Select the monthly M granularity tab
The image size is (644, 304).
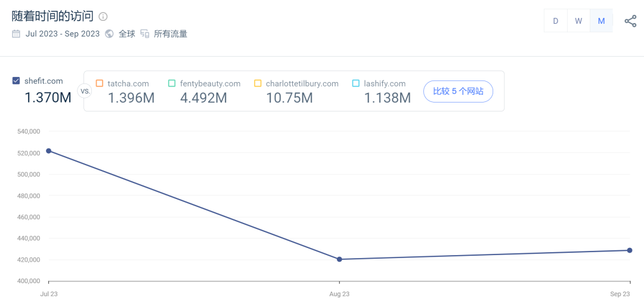click(x=601, y=21)
